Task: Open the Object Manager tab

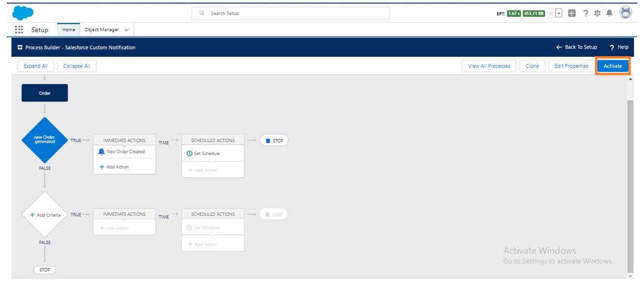Action: click(x=102, y=30)
